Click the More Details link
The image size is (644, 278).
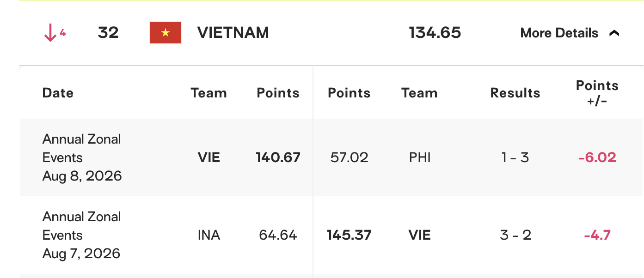coord(559,33)
